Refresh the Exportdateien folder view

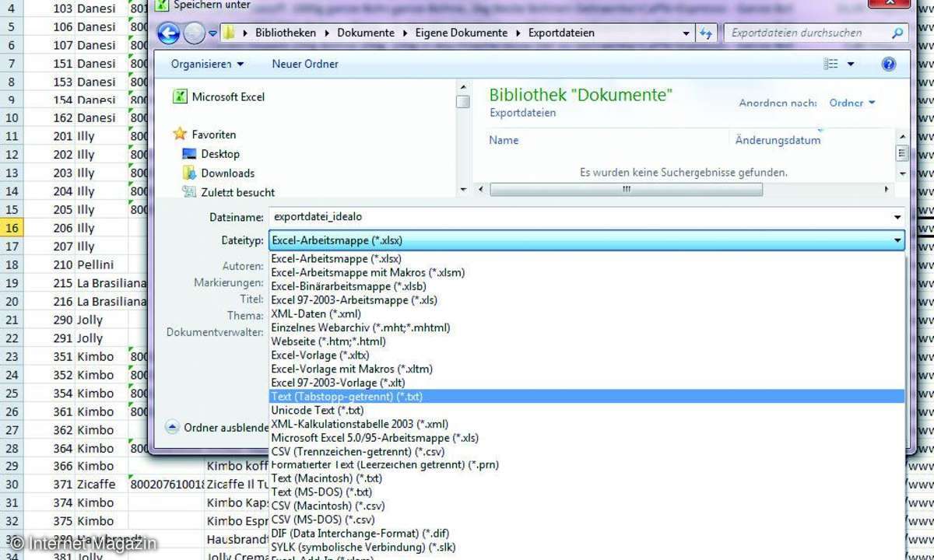point(706,33)
